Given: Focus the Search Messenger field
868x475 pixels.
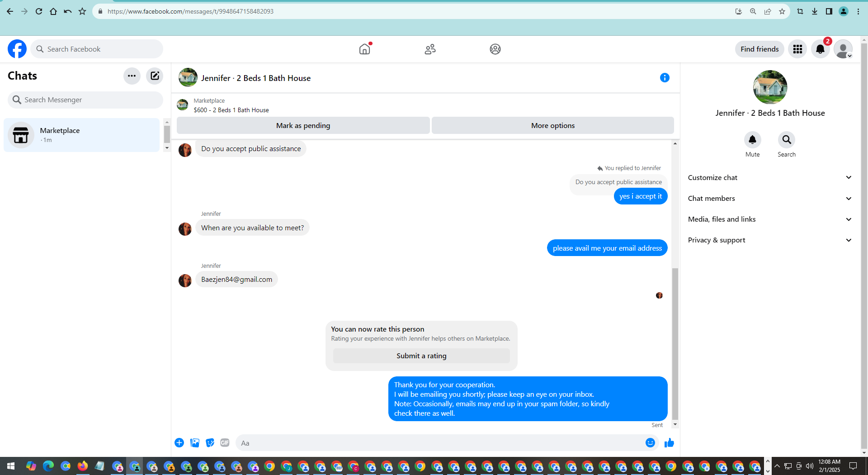Looking at the screenshot, I should (85, 100).
